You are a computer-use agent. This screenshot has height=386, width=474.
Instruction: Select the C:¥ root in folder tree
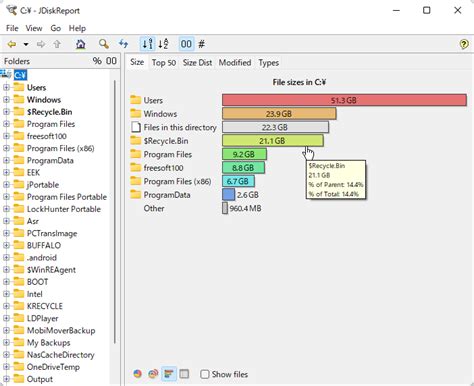pyautogui.click(x=20, y=75)
